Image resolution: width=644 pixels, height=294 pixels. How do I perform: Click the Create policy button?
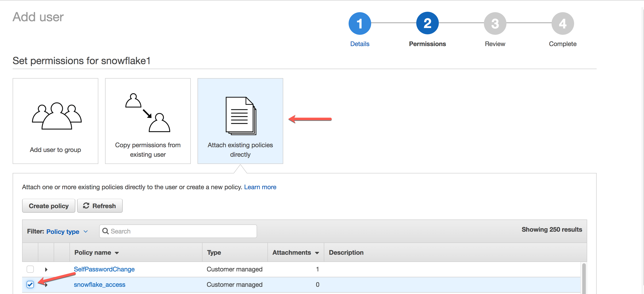pos(48,206)
